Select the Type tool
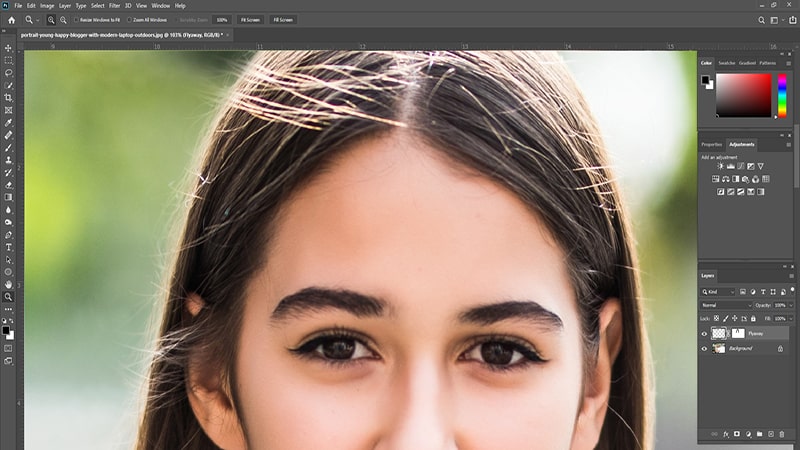Screen dimensions: 800x450 pyautogui.click(x=8, y=246)
